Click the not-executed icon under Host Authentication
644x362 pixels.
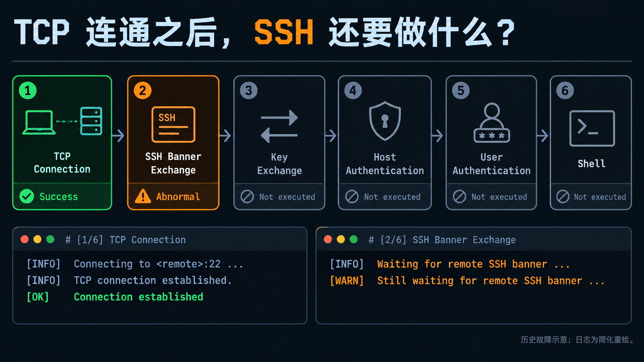pos(352,197)
